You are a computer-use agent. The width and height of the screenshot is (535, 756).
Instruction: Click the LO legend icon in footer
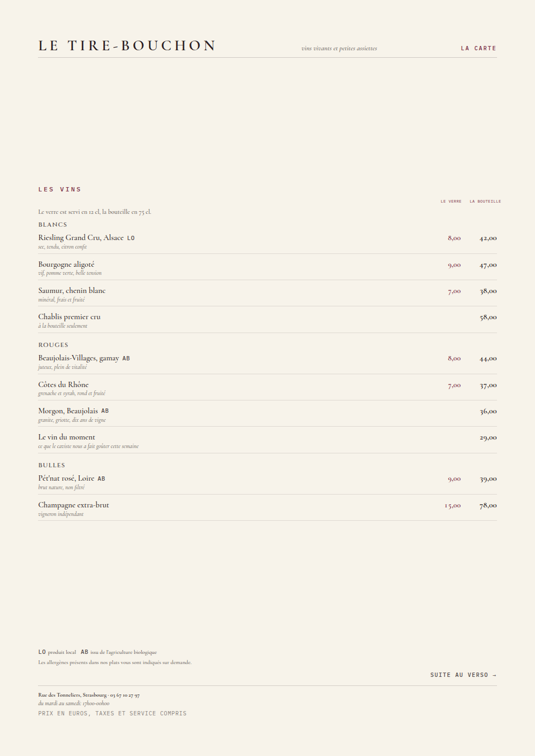[42, 652]
